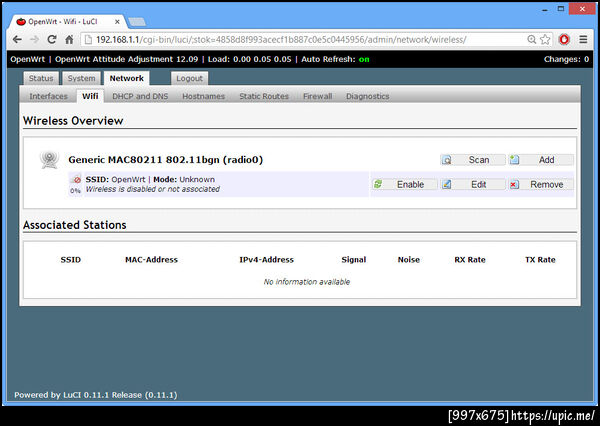Image resolution: width=600 pixels, height=426 pixels.
Task: Click 'Load: 0.00 0.05 0.05' text
Action: pos(249,59)
